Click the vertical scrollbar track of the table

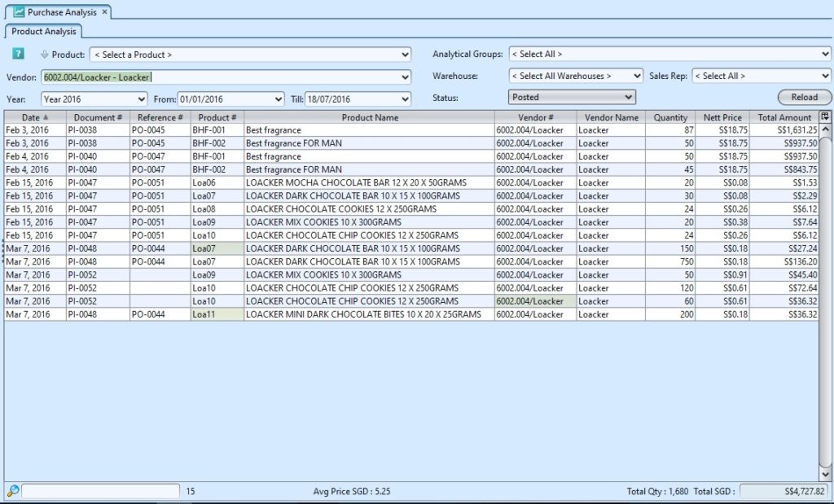pos(825,301)
